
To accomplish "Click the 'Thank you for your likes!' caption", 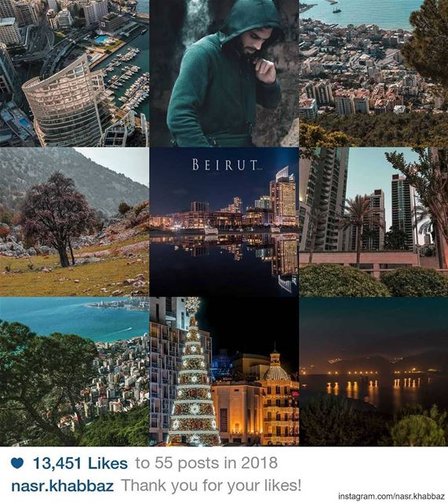I will point(211,486).
